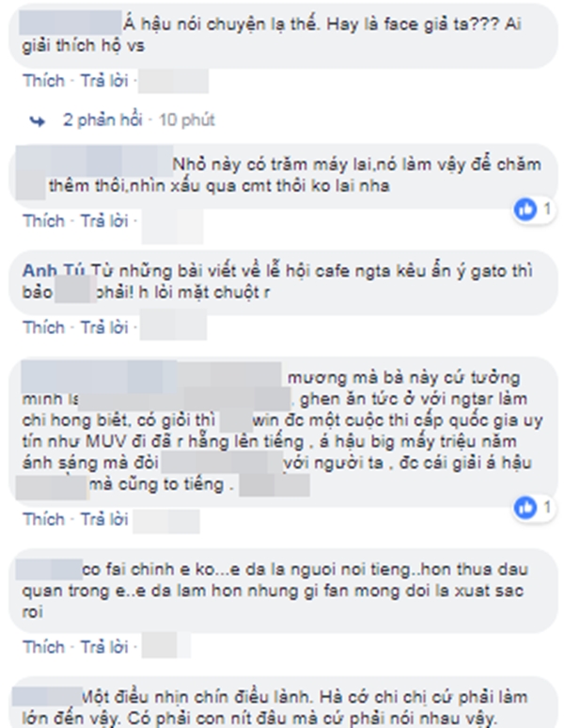Open the 10 phút timestamp

(x=187, y=120)
